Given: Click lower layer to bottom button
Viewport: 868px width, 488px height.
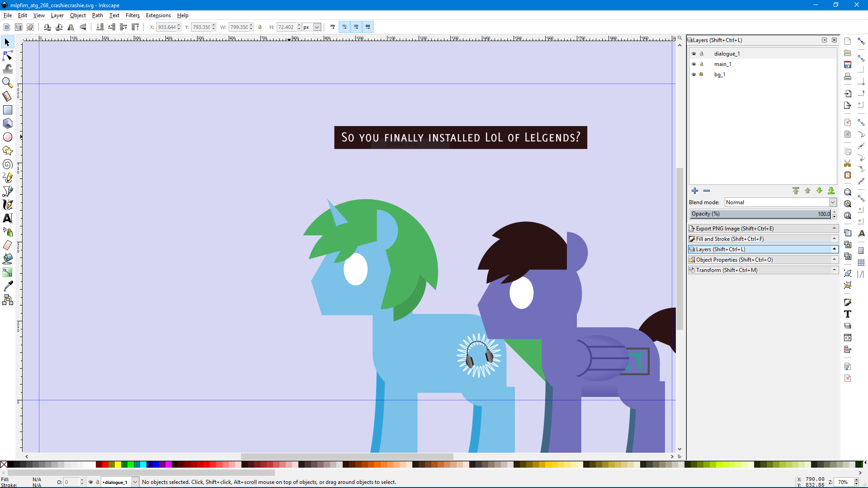Looking at the screenshot, I should (x=831, y=191).
